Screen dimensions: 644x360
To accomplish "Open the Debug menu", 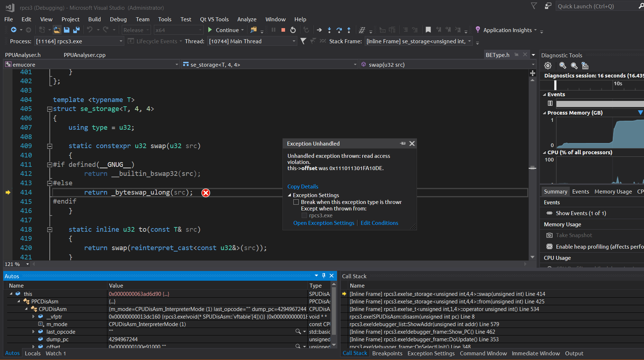I will [x=118, y=19].
